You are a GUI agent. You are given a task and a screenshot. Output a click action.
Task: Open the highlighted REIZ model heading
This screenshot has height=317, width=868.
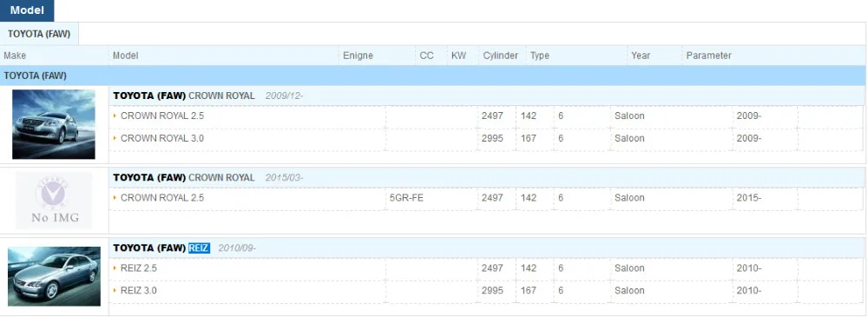(x=199, y=248)
